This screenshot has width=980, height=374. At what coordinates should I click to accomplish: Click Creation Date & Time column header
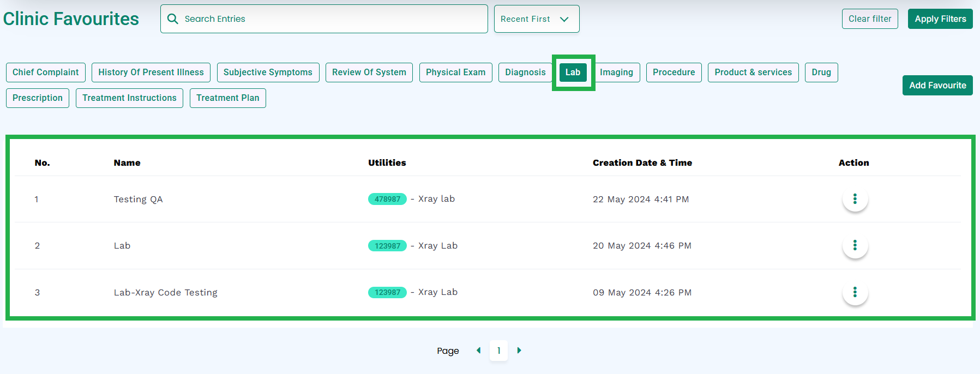(642, 163)
